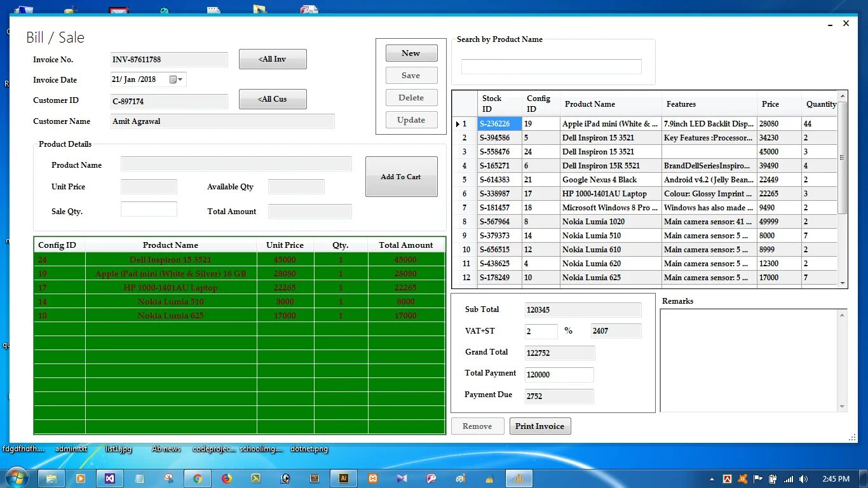Open customer list with <All Cus
Image resolution: width=868 pixels, height=488 pixels.
pyautogui.click(x=273, y=99)
